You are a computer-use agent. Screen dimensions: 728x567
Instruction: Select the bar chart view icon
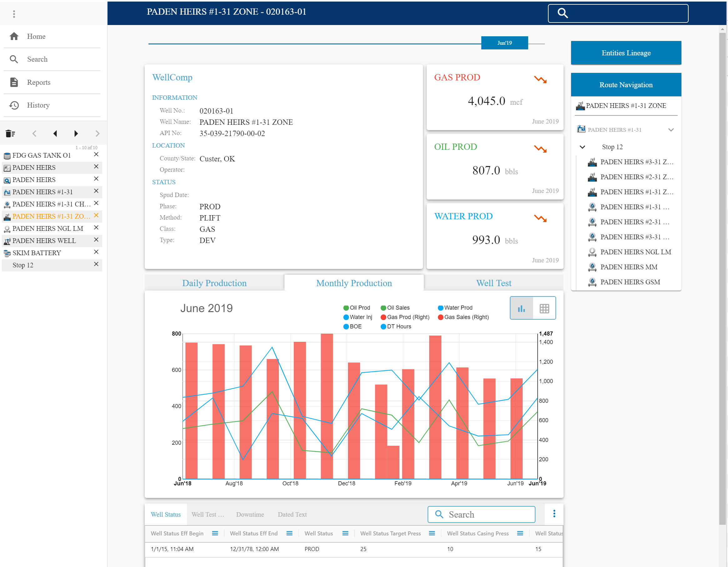coord(521,308)
